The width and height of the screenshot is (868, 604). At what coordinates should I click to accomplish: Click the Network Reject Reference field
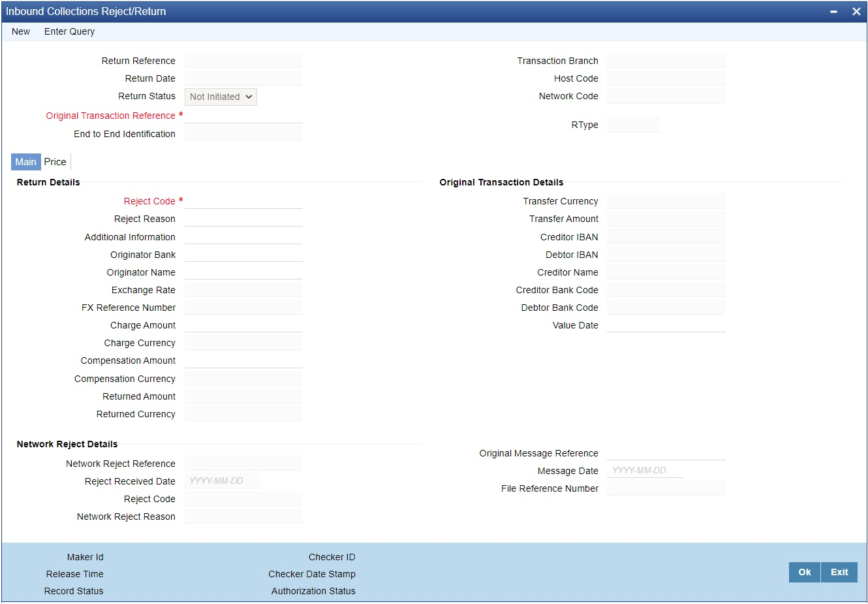coord(243,464)
